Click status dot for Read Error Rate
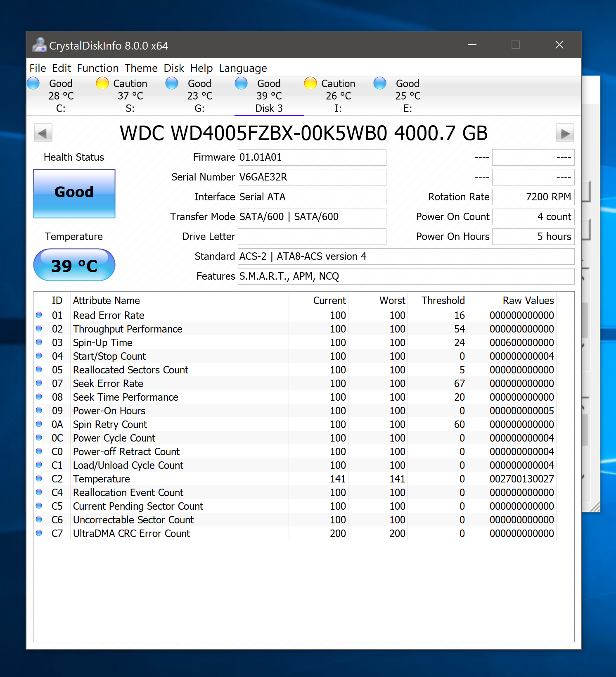616x677 pixels. click(x=39, y=315)
